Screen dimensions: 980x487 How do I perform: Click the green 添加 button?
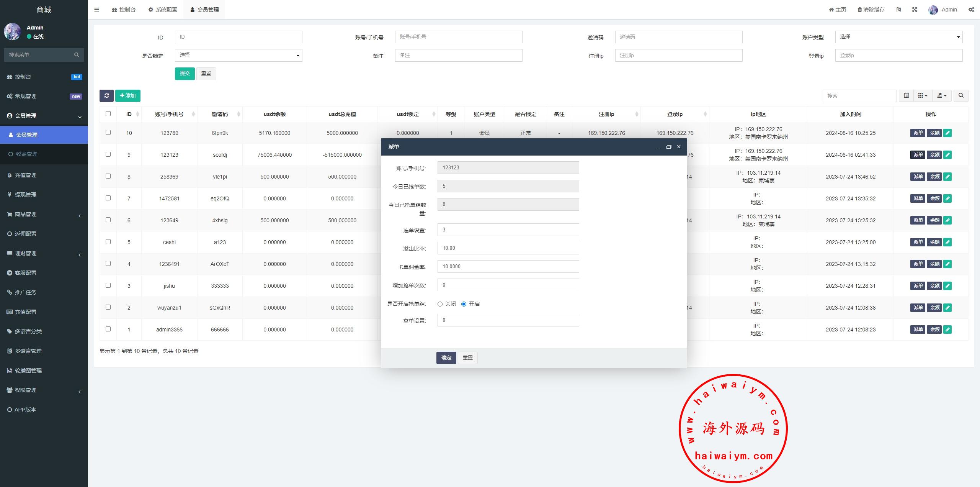pos(128,95)
